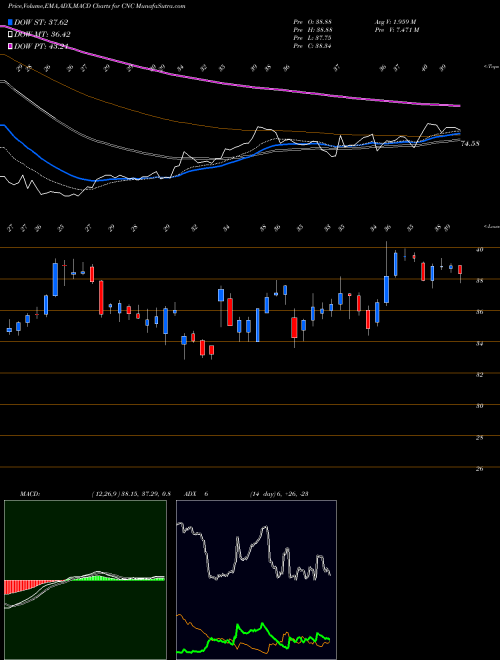Click the ADX (14 day) values text

click(279, 494)
